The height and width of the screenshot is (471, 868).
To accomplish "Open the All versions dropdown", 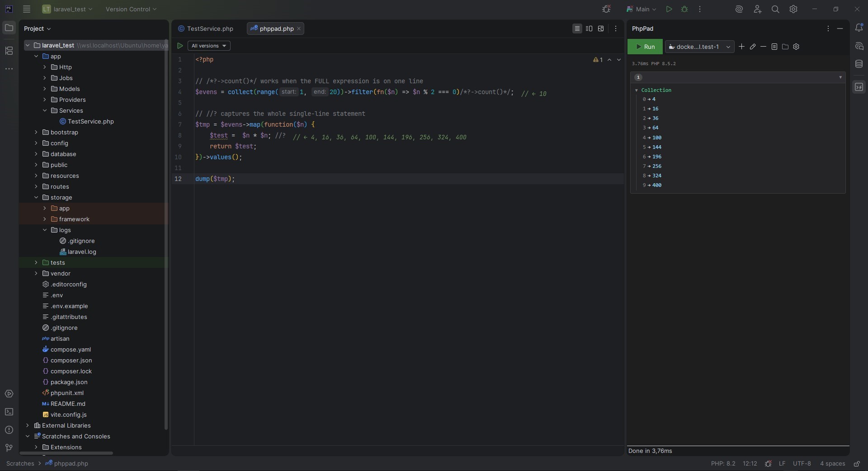I will click(209, 46).
